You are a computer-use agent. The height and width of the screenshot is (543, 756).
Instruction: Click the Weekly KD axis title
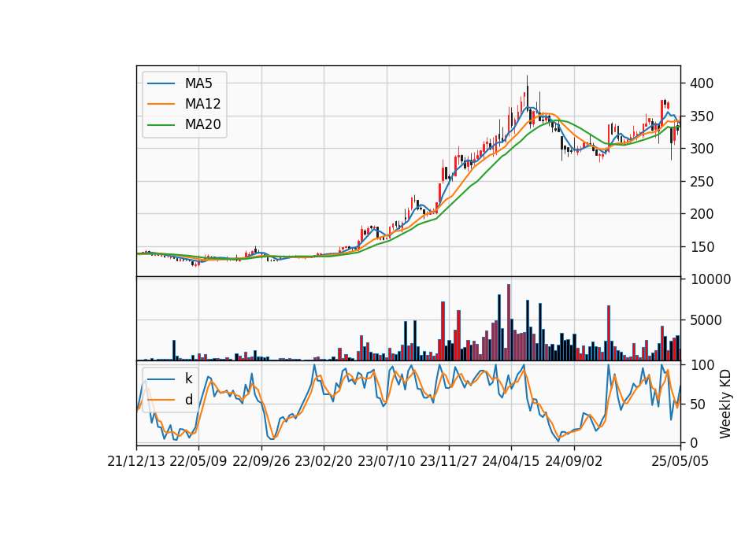click(725, 404)
